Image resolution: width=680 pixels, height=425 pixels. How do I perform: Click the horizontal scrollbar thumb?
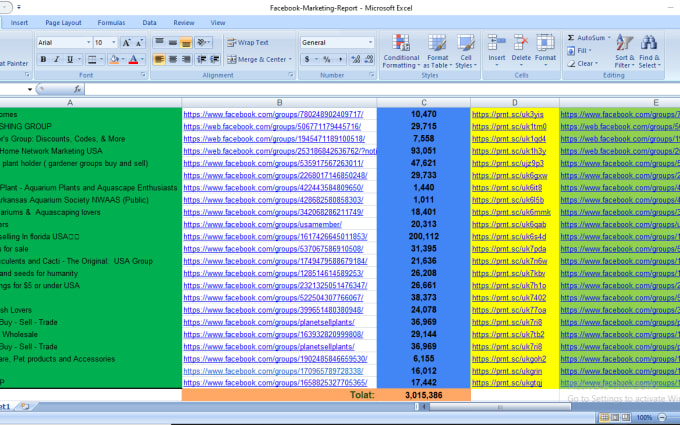coord(500,407)
